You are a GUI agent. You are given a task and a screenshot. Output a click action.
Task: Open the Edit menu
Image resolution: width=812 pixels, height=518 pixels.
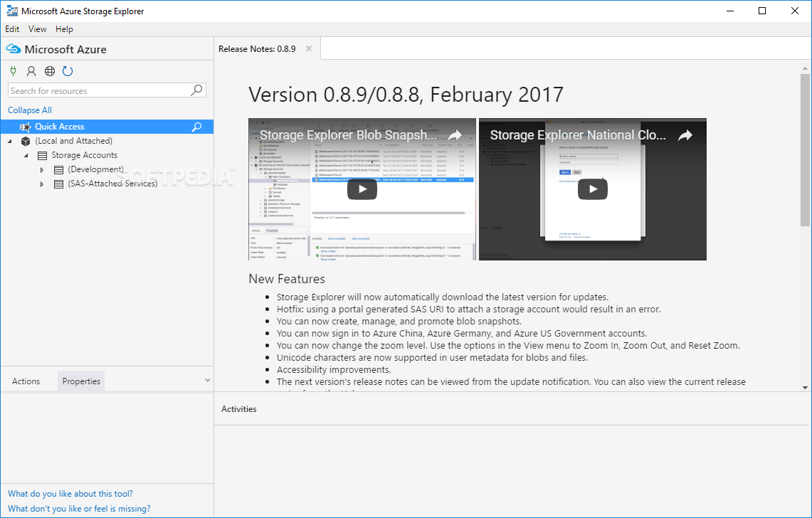pos(12,29)
